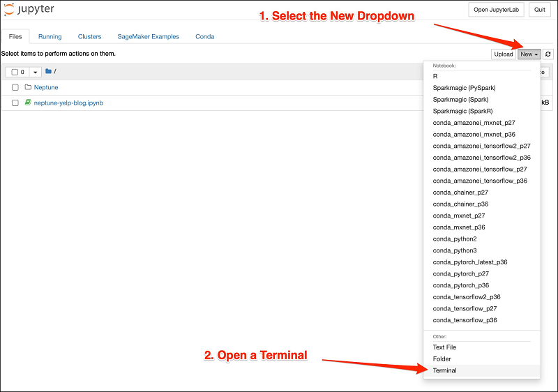
Task: Choose conda_pytorch_latest_p36 kernel
Action: point(482,262)
